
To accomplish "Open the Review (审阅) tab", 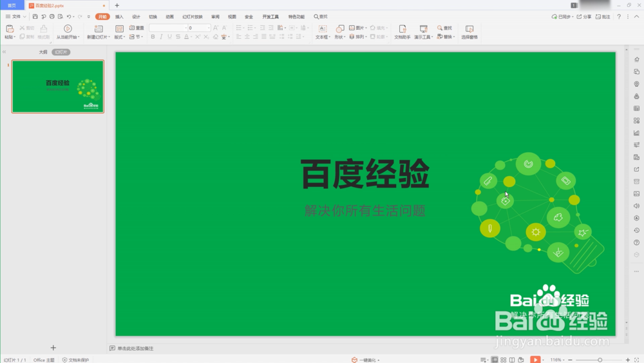I will click(215, 17).
